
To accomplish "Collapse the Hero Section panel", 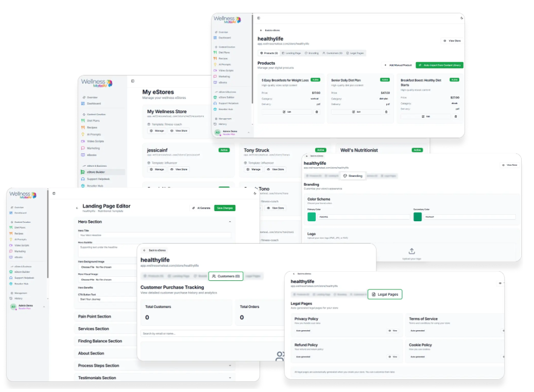I will tap(230, 222).
